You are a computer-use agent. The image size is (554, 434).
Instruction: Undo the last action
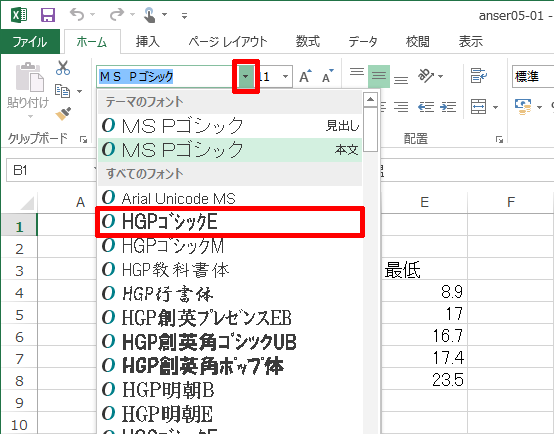click(x=77, y=15)
